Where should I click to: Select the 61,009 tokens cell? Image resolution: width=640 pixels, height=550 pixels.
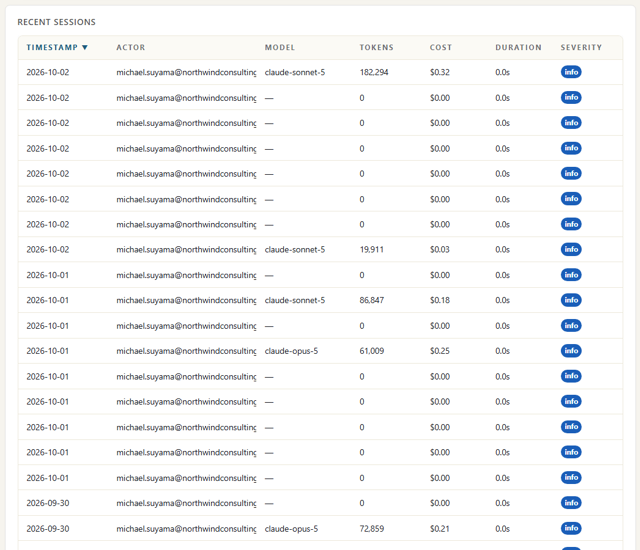tap(372, 350)
